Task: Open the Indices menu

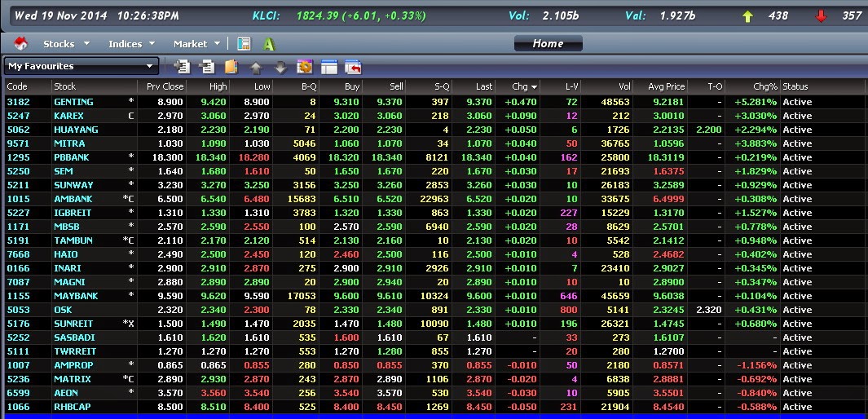Action: click(x=132, y=44)
